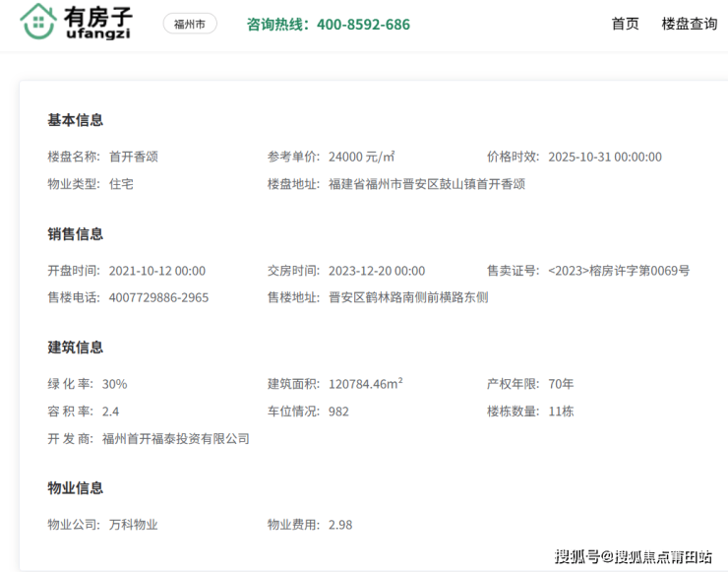
Task: Select the 物业信息 section heading
Action: coord(76,488)
